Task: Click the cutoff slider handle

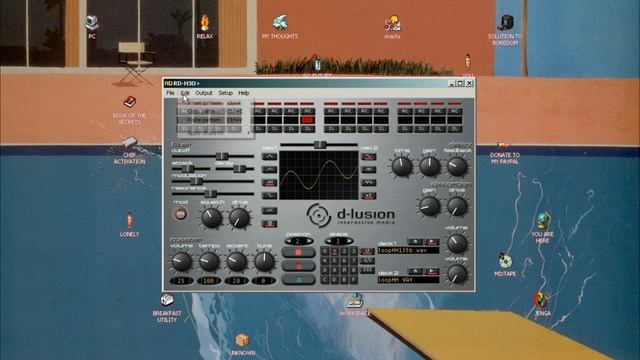Action: tap(222, 156)
